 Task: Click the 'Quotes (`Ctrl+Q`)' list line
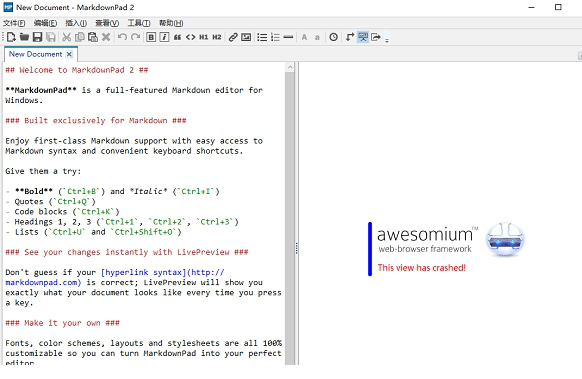[x=50, y=202]
